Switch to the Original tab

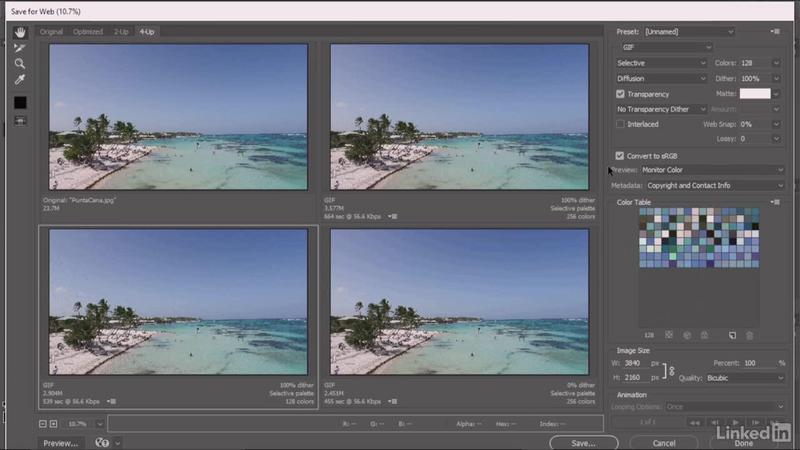point(51,32)
